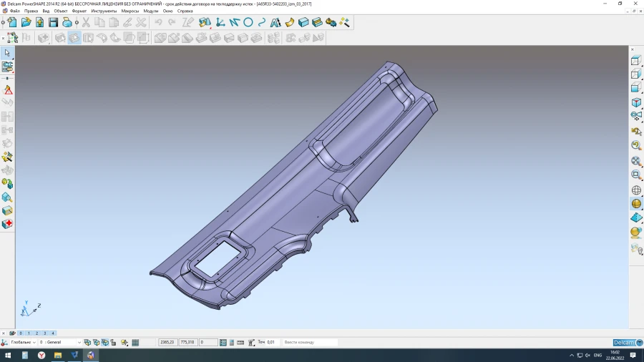Open the Глобально workplane dropdown
This screenshot has height=362, width=644.
(x=23, y=343)
